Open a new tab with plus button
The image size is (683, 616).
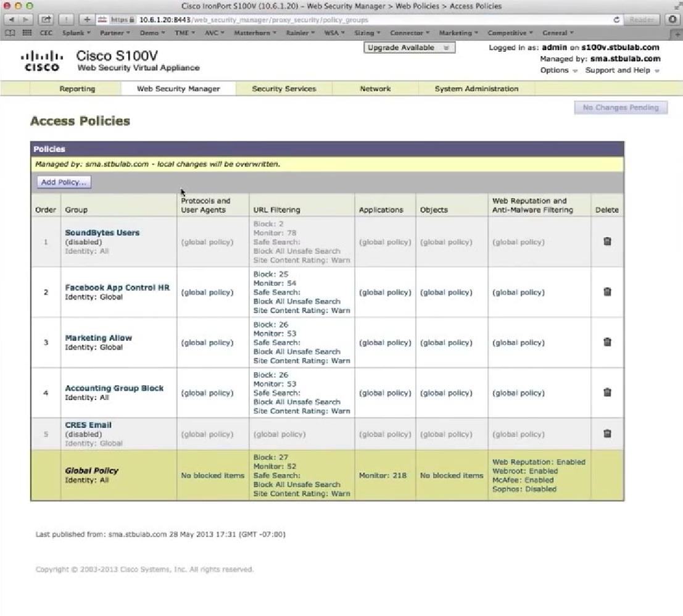click(x=677, y=35)
